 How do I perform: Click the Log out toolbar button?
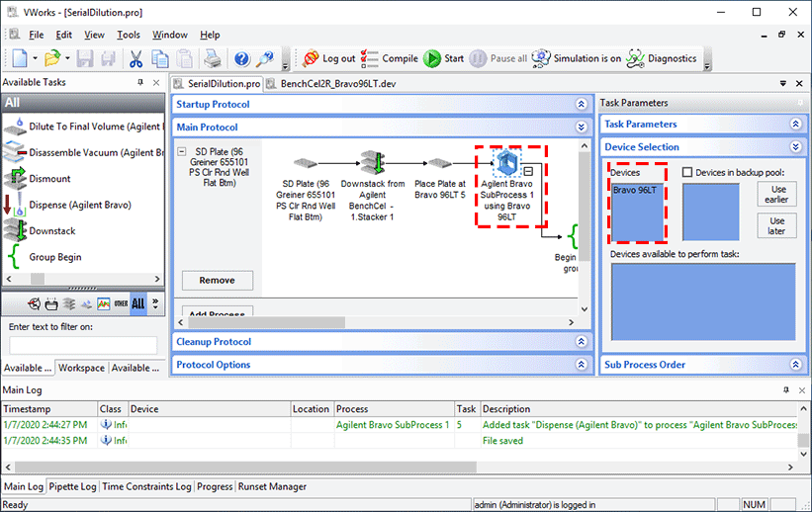click(x=329, y=58)
